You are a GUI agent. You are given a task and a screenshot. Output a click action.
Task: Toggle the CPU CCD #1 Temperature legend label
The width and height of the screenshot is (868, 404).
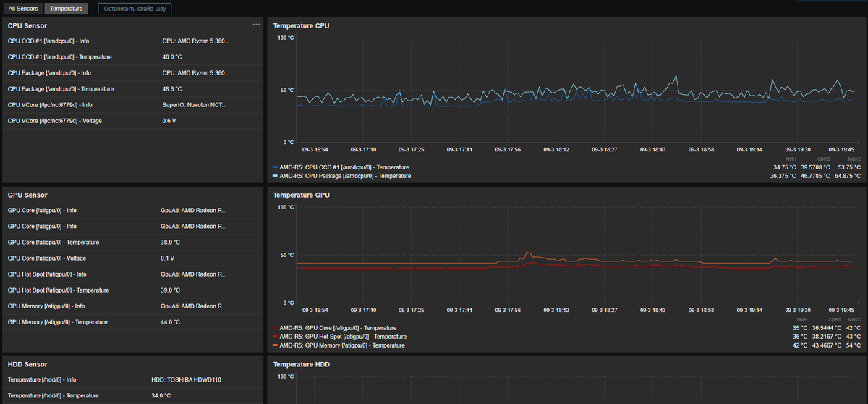[339, 167]
